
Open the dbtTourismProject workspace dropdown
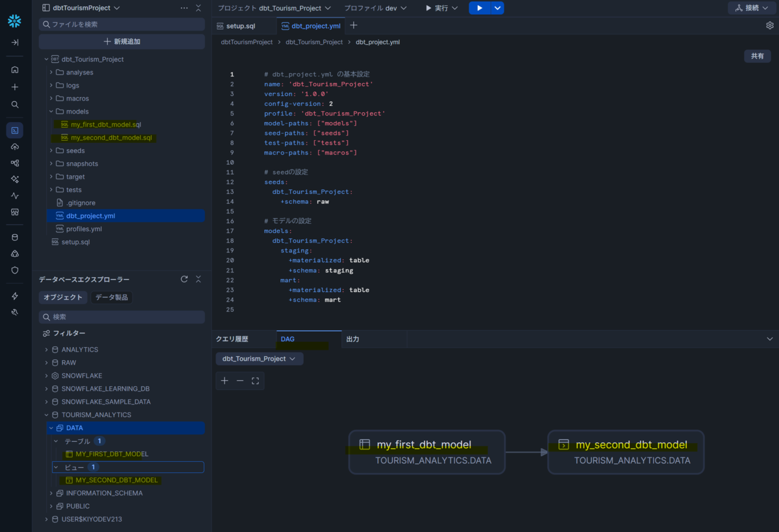coord(80,8)
